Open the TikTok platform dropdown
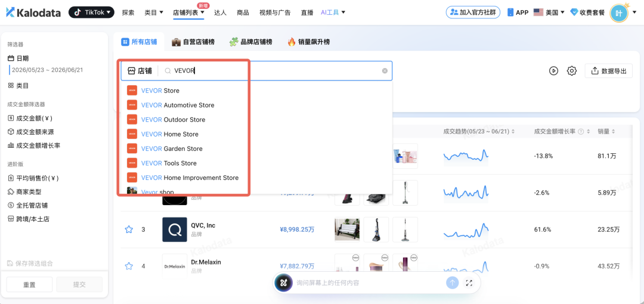The image size is (644, 304). tap(91, 13)
